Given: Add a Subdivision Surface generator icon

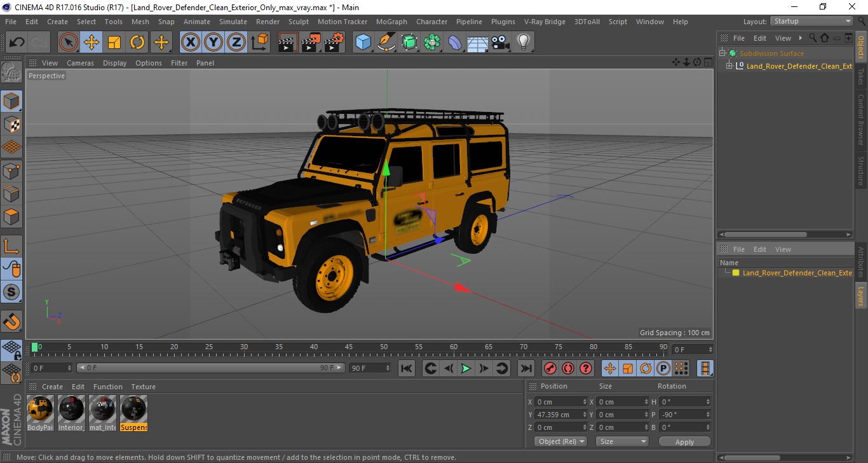Looking at the screenshot, I should (409, 43).
